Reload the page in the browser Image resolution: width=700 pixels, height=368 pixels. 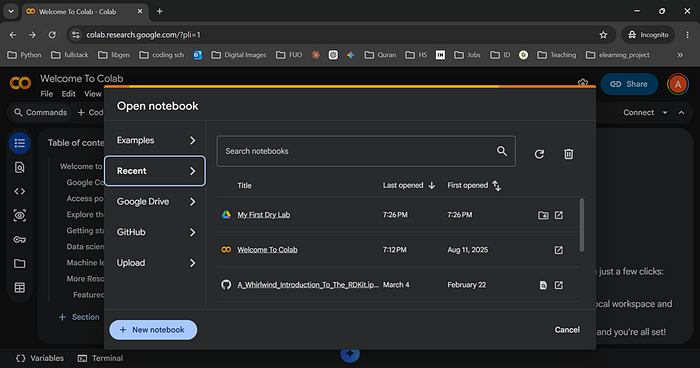(x=52, y=35)
